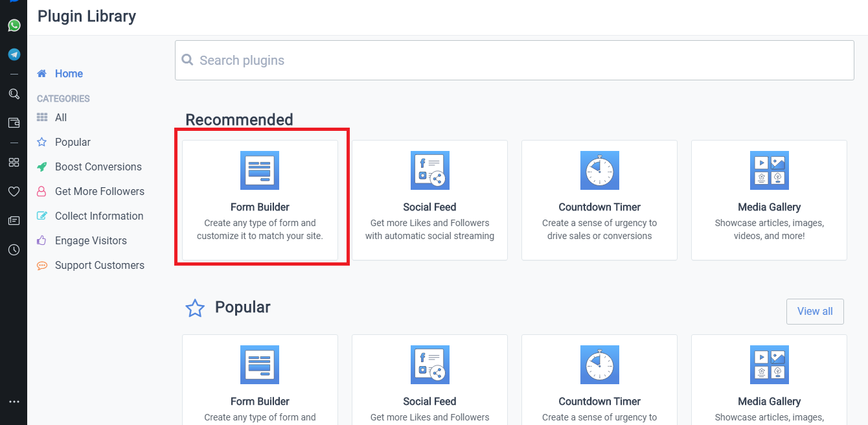Open Countdown Timer title in Popular section
The height and width of the screenshot is (425, 868).
pos(600,402)
